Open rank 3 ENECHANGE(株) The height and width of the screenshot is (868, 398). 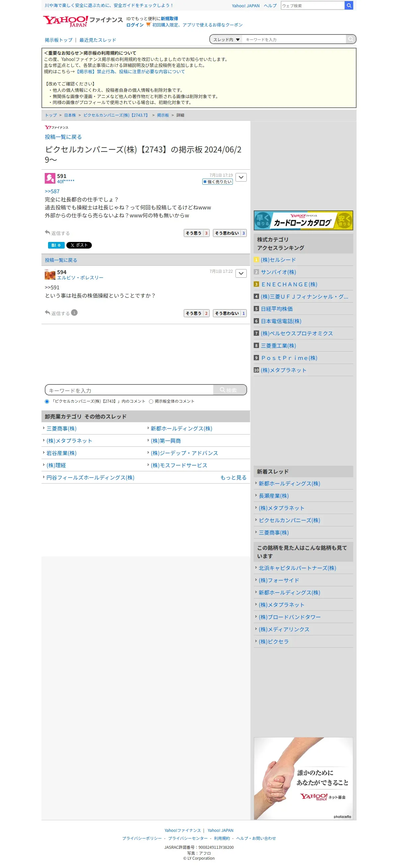[290, 284]
